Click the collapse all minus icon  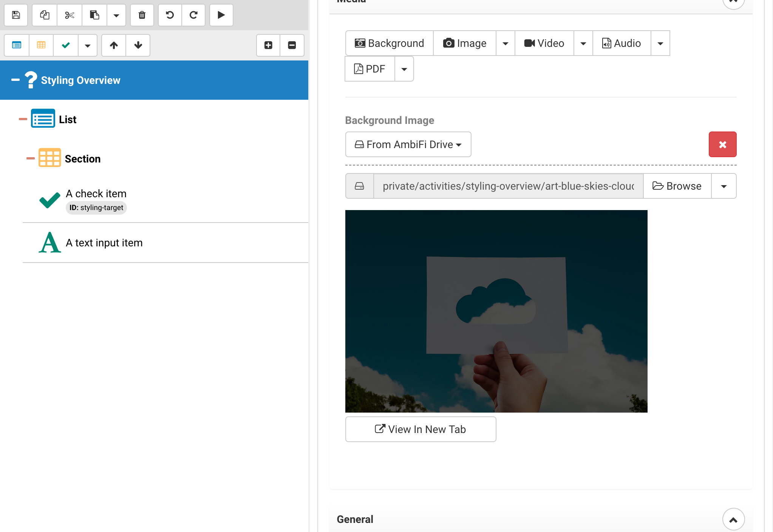tap(292, 45)
